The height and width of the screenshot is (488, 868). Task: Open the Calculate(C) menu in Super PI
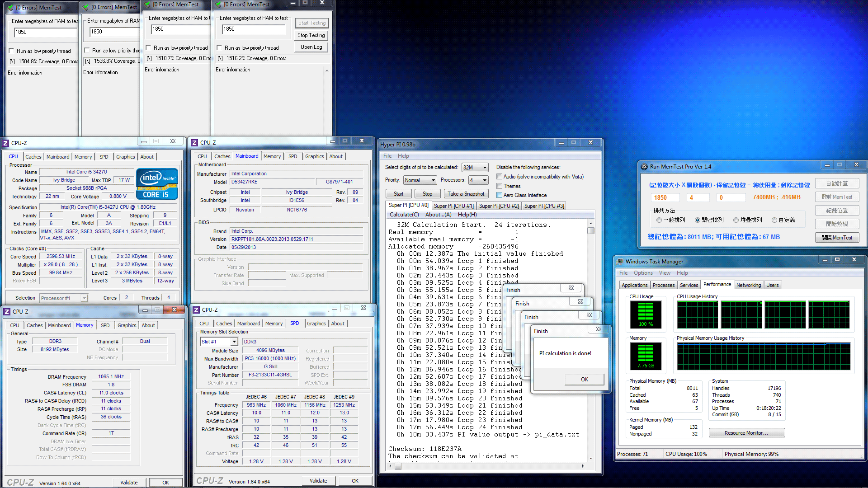[x=404, y=215]
